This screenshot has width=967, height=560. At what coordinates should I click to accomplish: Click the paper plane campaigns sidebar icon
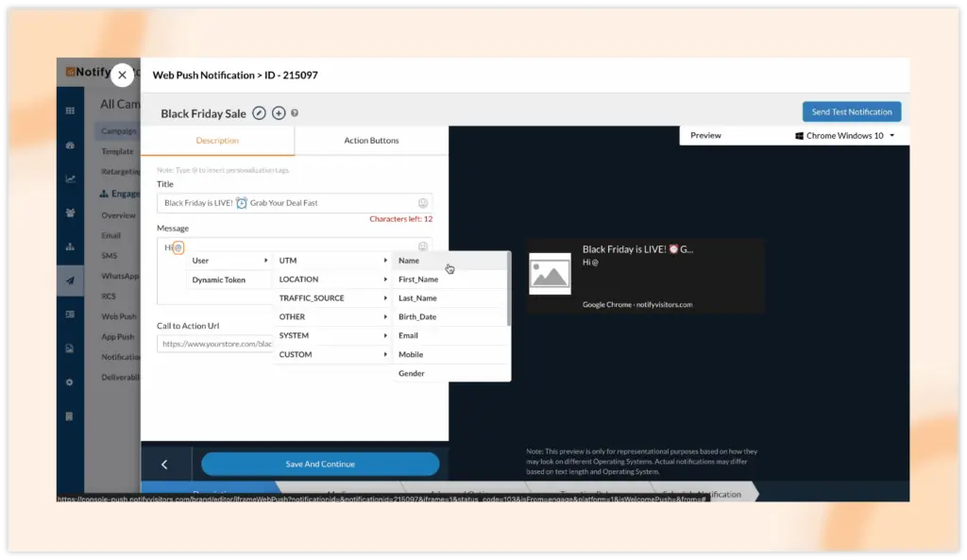(x=70, y=280)
